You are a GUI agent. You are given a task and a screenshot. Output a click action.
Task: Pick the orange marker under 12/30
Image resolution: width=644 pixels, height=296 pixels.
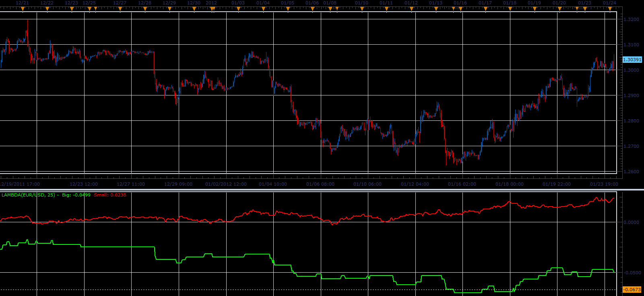point(194,8)
